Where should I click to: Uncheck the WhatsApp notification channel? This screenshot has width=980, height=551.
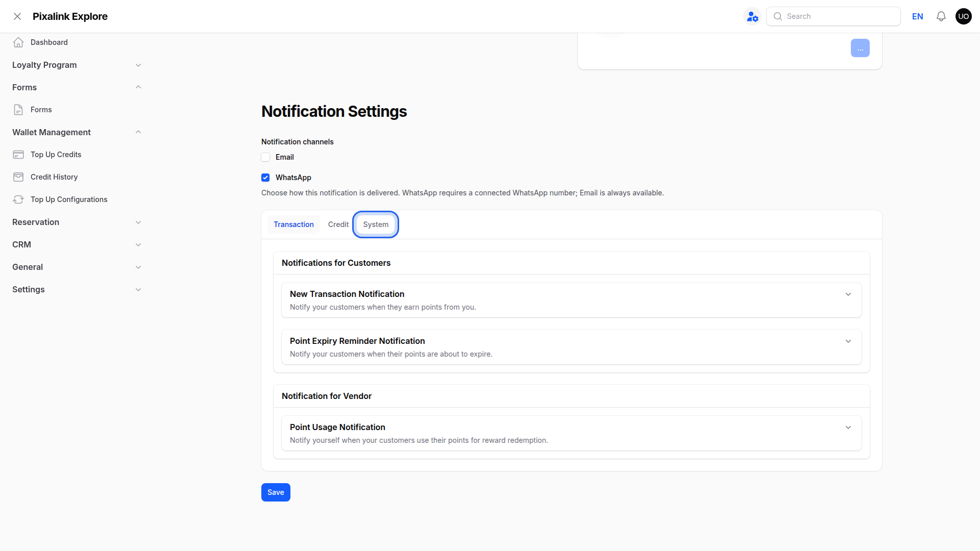coord(265,178)
